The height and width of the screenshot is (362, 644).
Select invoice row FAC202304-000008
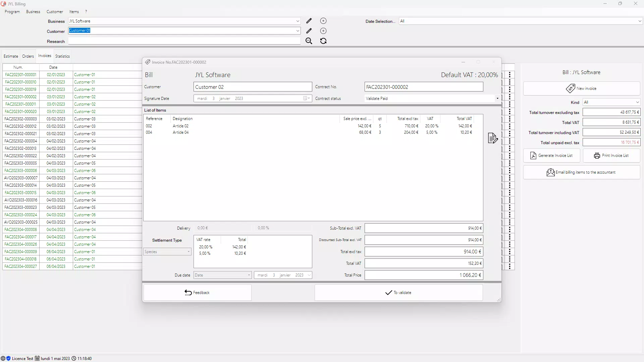click(x=72, y=230)
